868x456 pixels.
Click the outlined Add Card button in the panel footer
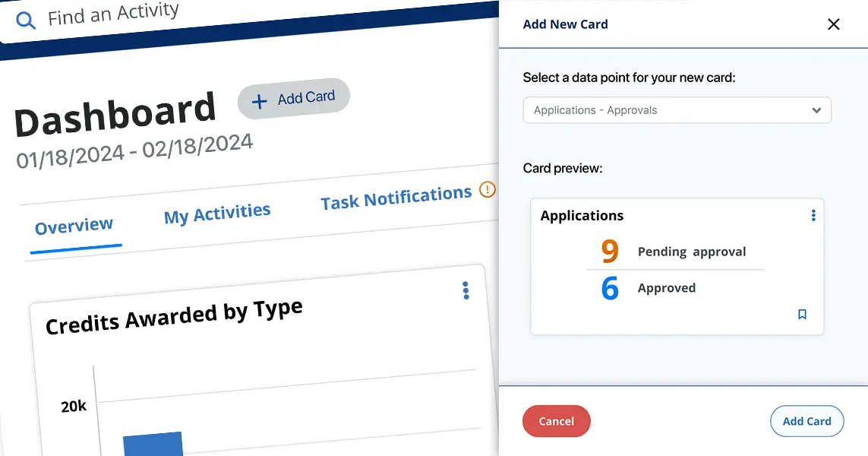(x=806, y=421)
